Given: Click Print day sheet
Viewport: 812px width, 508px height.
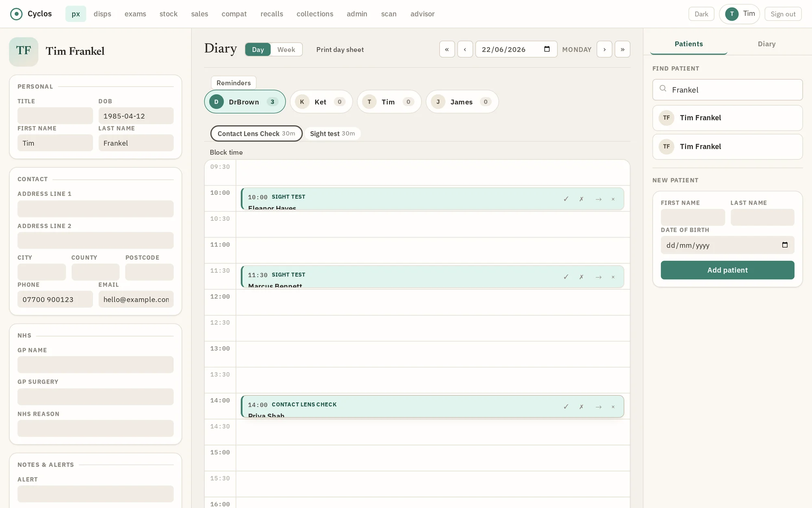Looking at the screenshot, I should tap(340, 50).
